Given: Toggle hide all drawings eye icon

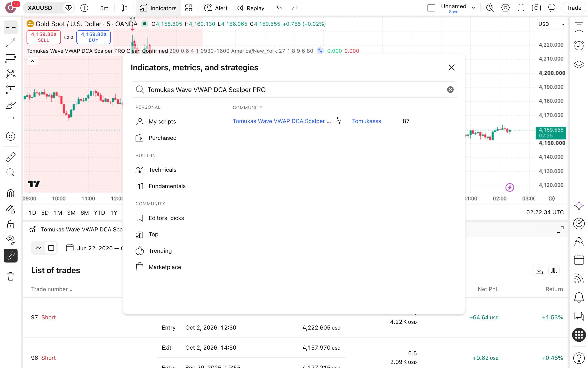Looking at the screenshot, I should [10, 240].
